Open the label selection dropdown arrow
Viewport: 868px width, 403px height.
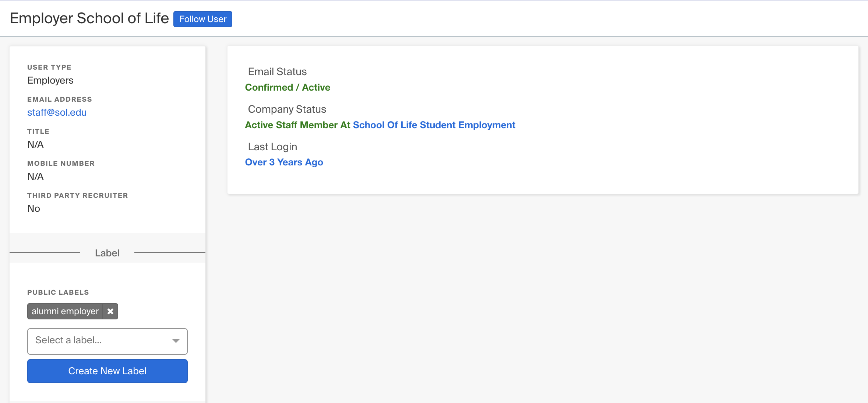click(x=176, y=341)
